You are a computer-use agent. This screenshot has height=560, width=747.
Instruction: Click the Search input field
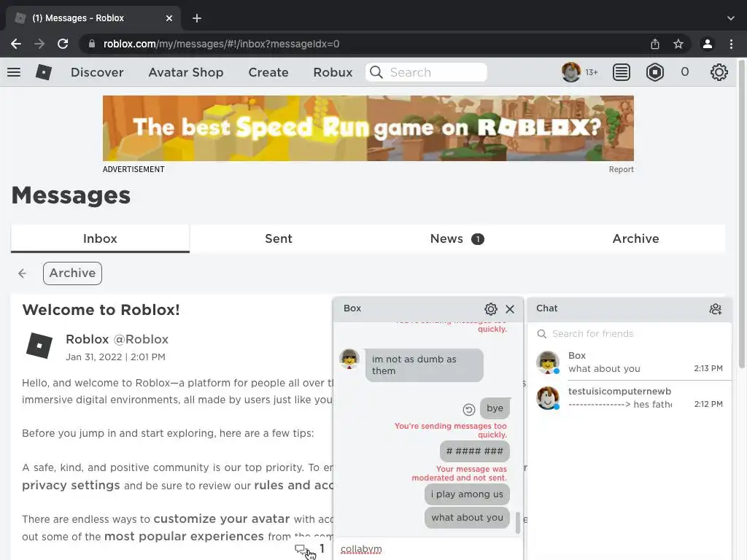(x=426, y=72)
